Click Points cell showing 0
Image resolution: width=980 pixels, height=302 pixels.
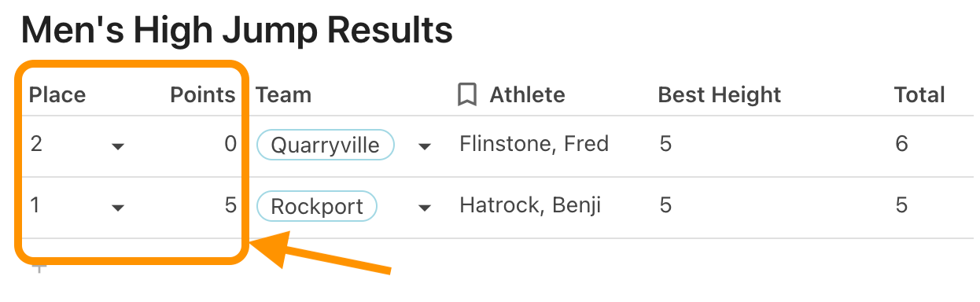(230, 145)
